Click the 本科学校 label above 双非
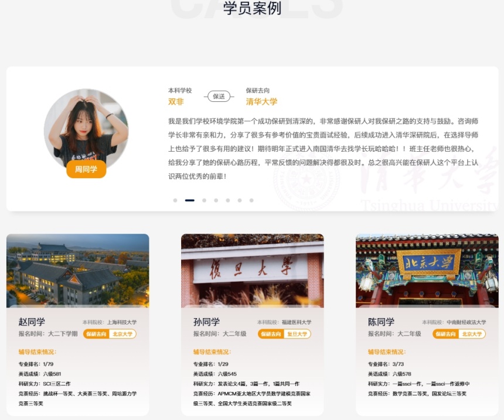The height and width of the screenshot is (420, 504). coord(180,91)
